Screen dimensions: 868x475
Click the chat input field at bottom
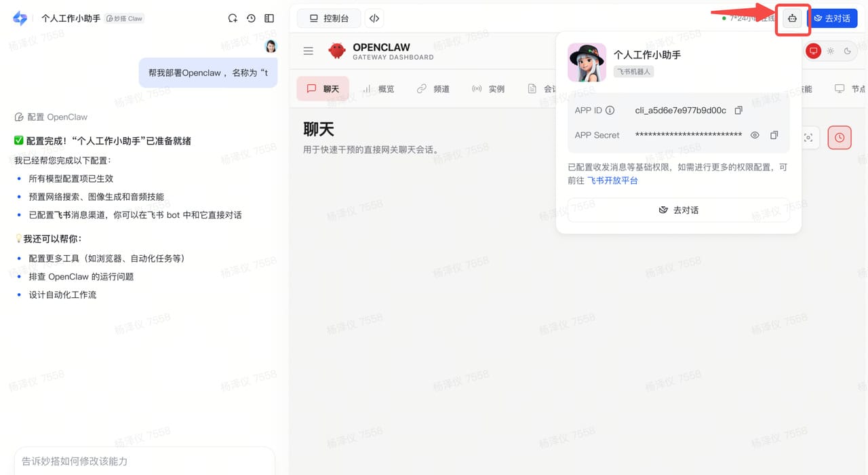[x=144, y=461]
